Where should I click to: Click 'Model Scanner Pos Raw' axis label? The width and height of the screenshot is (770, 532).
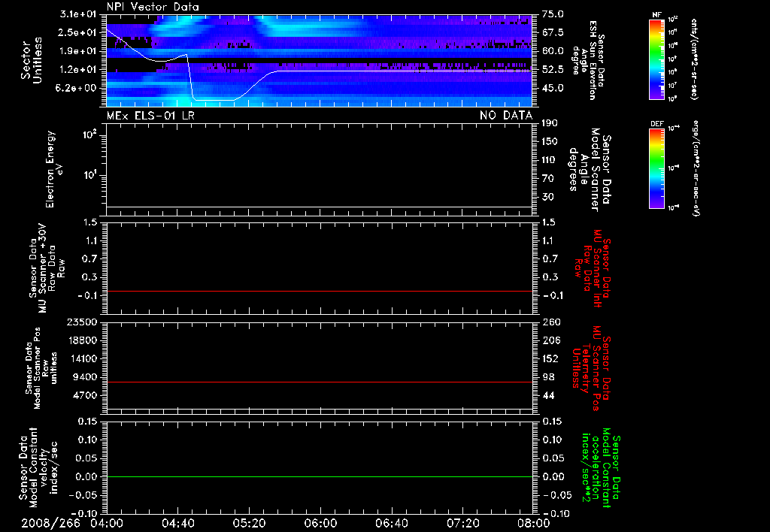tap(42, 368)
